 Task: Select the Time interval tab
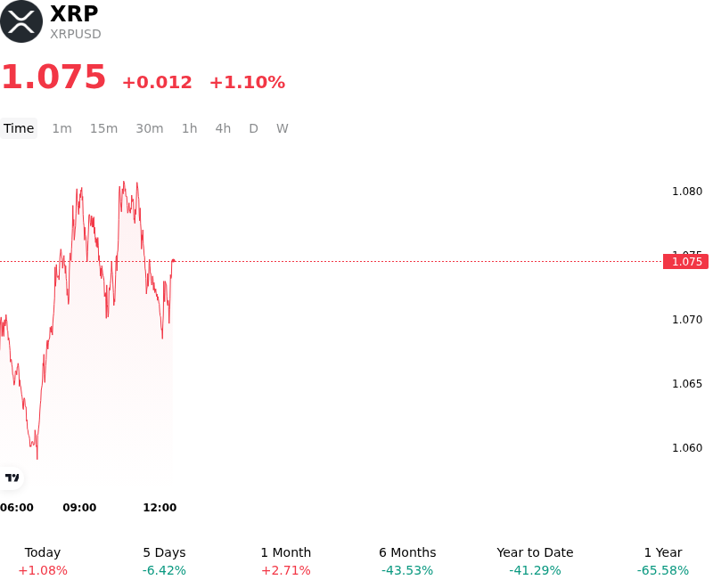[x=19, y=128]
